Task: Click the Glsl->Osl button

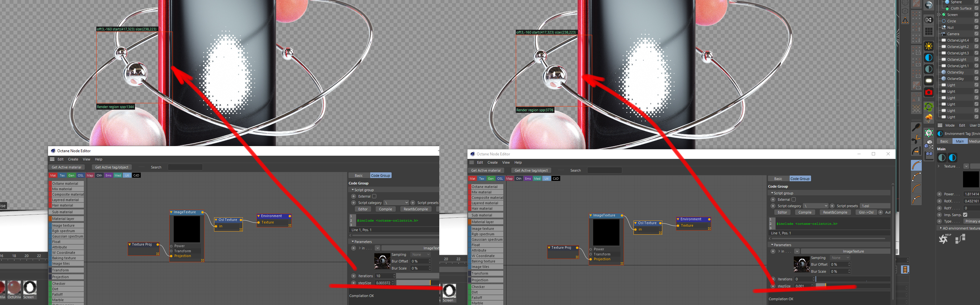Action: coord(866,213)
